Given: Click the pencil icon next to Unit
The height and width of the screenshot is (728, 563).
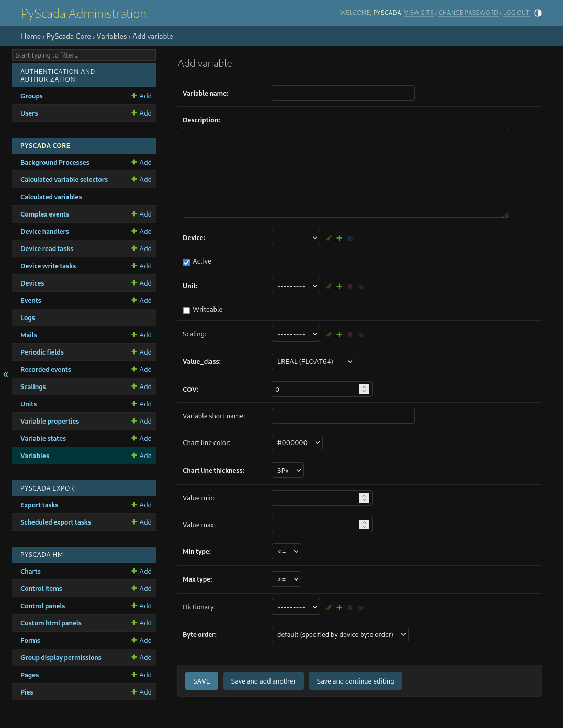Looking at the screenshot, I should pos(329,287).
